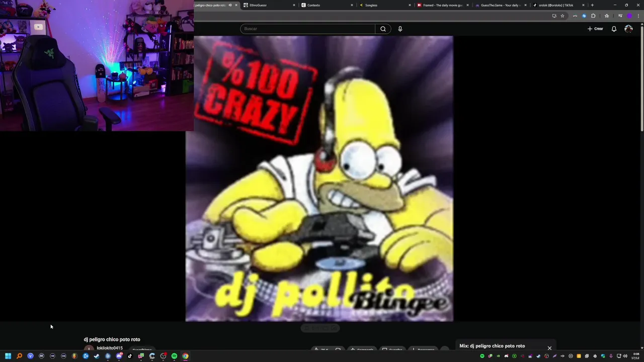Close the Mix: dj peligro panel
This screenshot has height=362, width=644.
(x=549, y=348)
